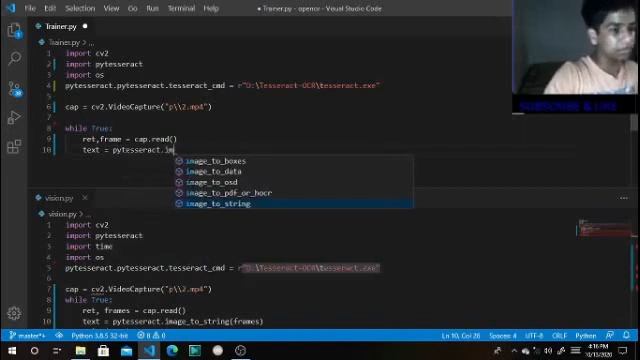
Task: Open the Run and Debug view
Action: point(14,118)
